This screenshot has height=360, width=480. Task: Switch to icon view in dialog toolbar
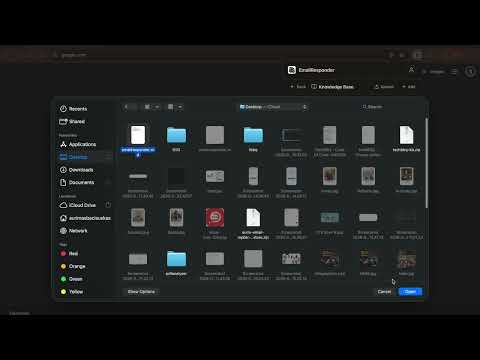pyautogui.click(x=147, y=107)
